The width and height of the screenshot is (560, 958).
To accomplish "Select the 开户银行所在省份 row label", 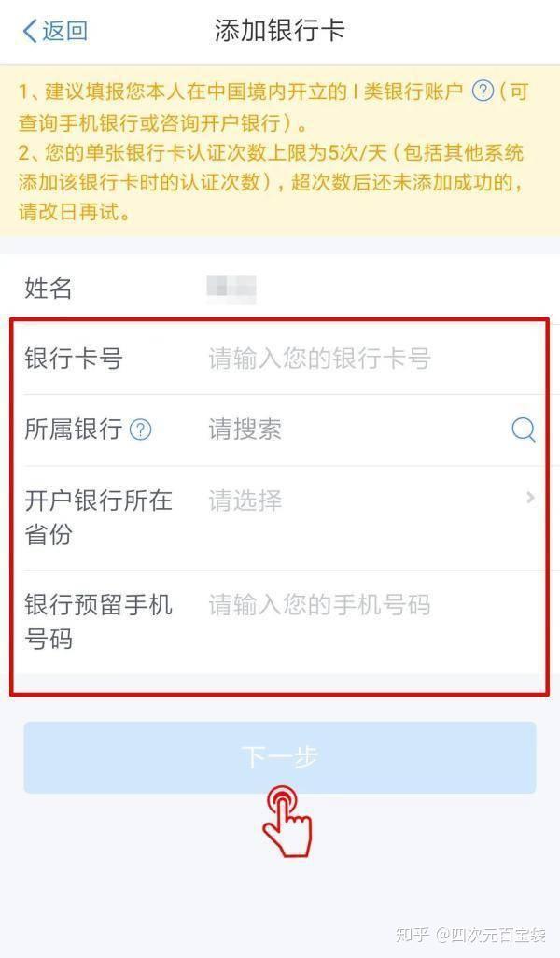I will [x=98, y=517].
